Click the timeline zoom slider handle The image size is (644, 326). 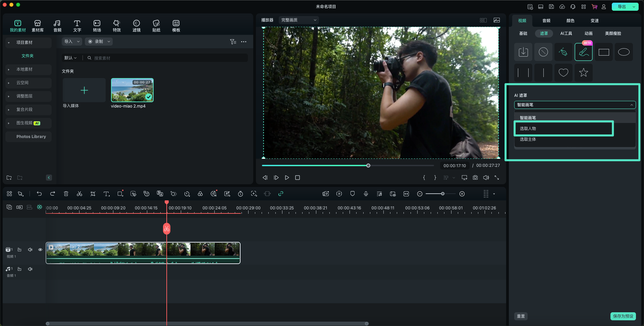(443, 194)
